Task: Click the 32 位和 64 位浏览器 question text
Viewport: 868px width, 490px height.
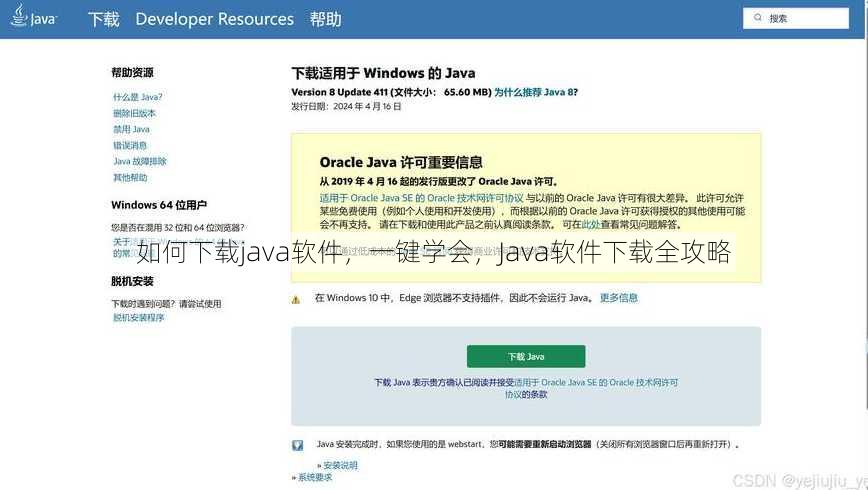Action: click(178, 228)
